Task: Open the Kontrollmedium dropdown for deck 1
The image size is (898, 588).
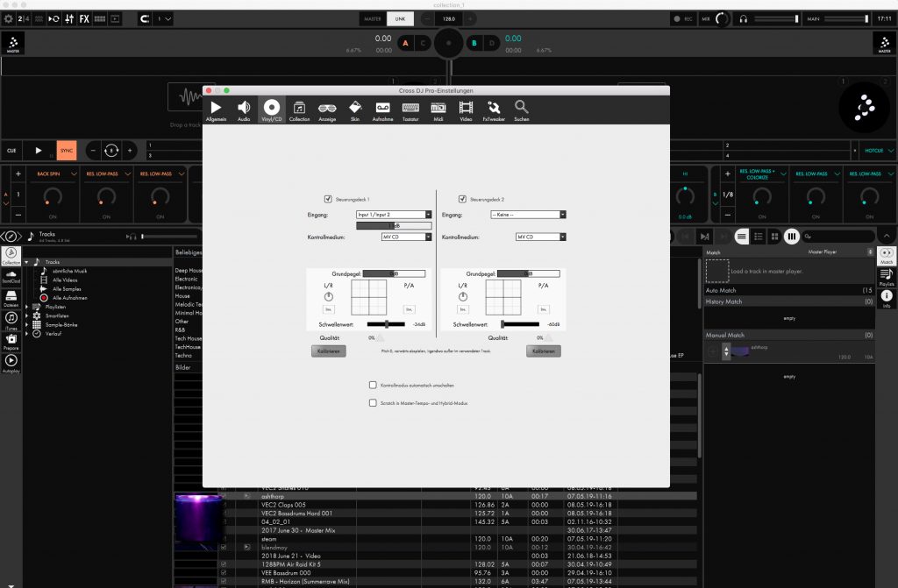Action: point(405,236)
